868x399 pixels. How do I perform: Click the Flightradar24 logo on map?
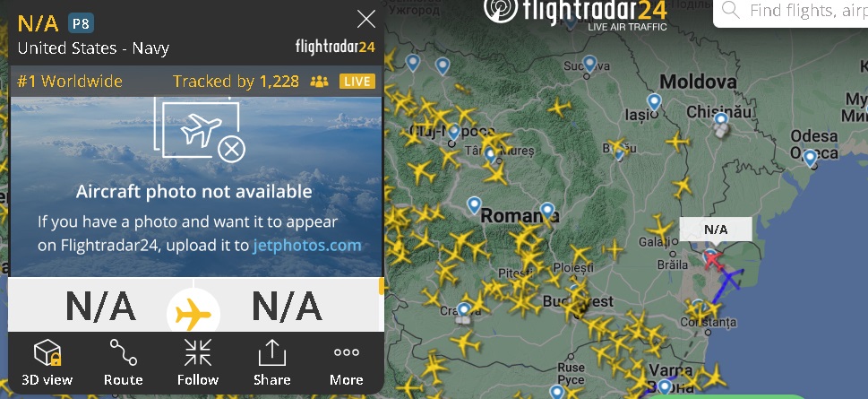(x=576, y=11)
